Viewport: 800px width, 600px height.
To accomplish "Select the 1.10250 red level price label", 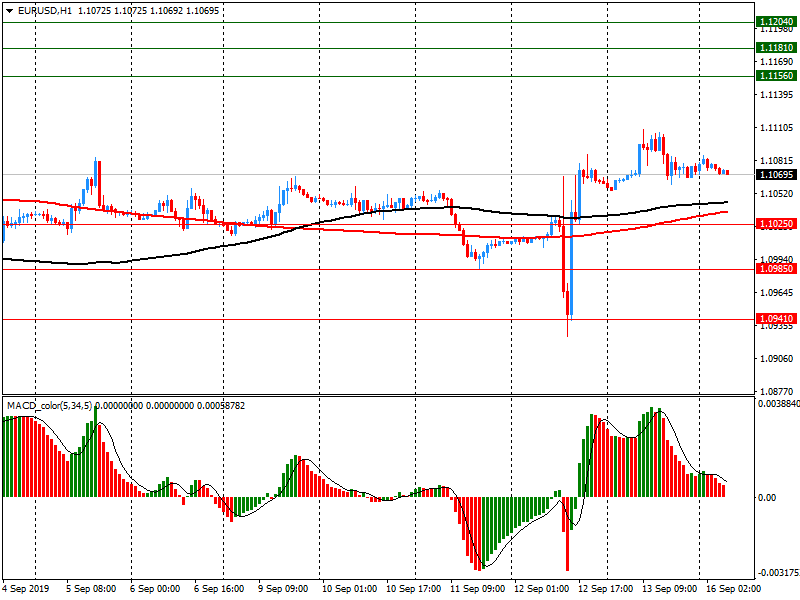I will click(x=776, y=223).
